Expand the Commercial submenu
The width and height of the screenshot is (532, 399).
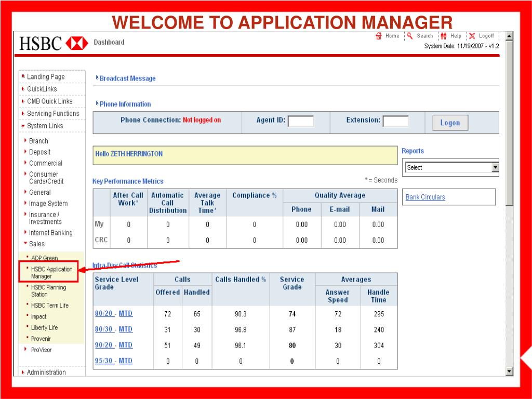46,163
